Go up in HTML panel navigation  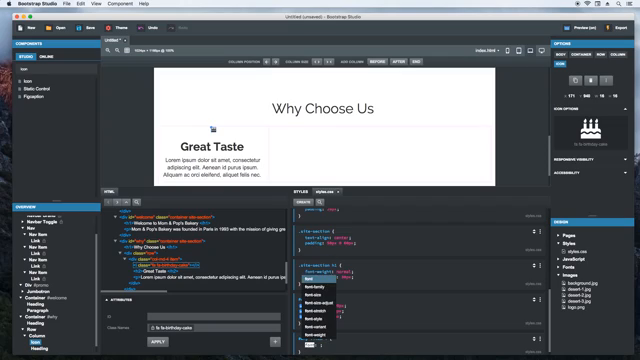pyautogui.click(x=127, y=202)
